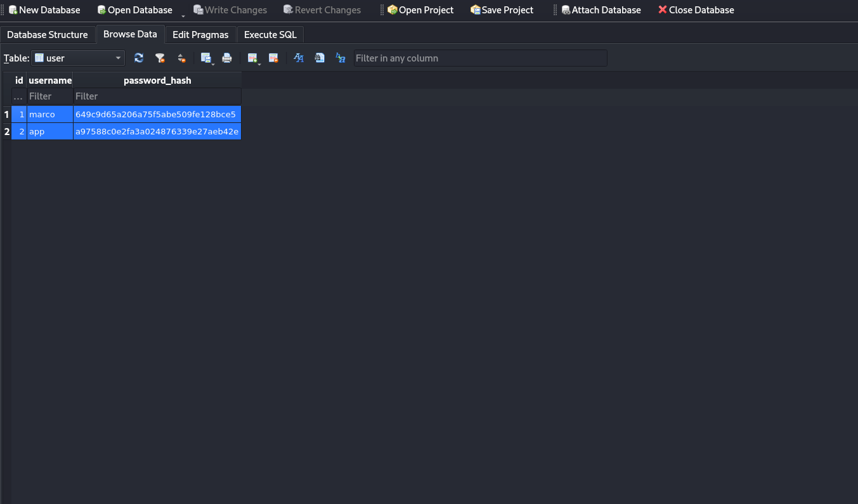
Task: Click Attach Database button
Action: click(x=601, y=10)
